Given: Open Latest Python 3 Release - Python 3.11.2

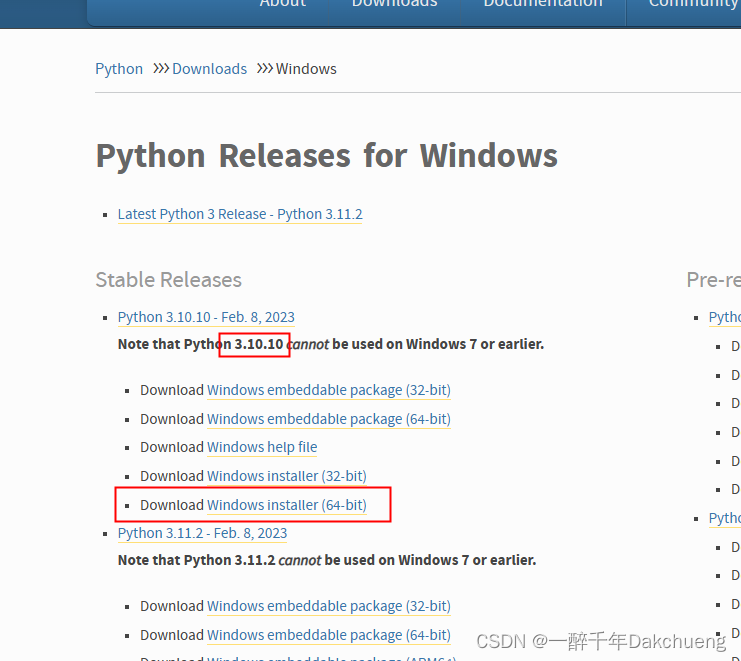Looking at the screenshot, I should [x=240, y=215].
